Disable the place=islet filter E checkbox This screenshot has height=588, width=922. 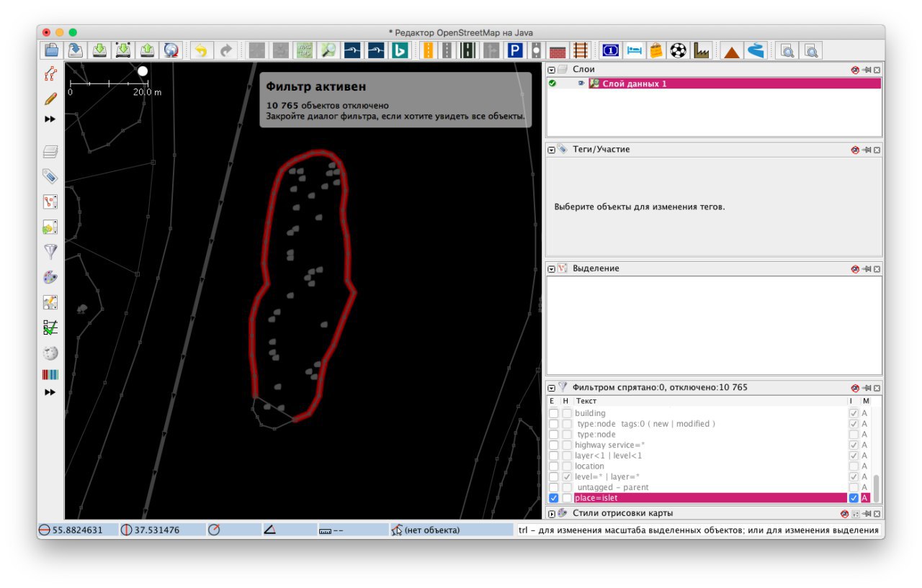[553, 498]
